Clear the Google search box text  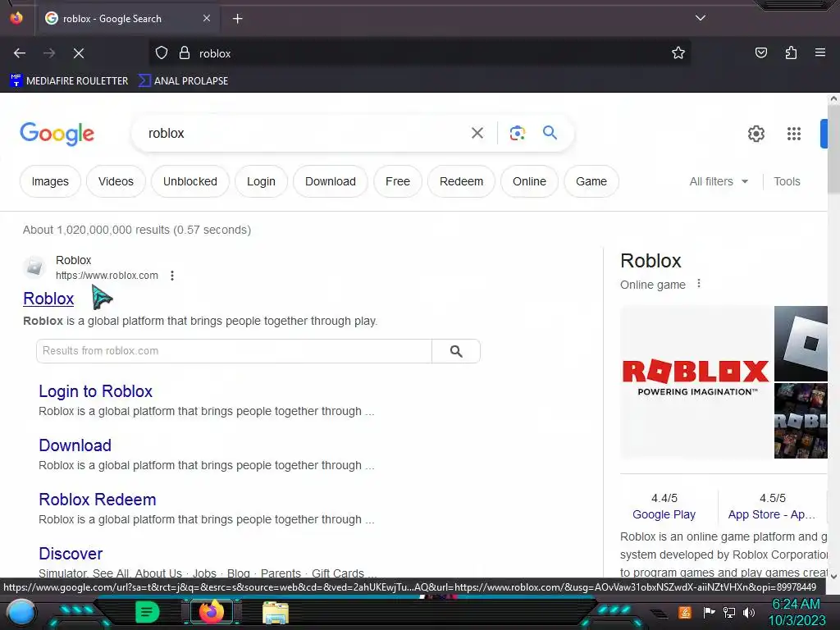tap(477, 133)
